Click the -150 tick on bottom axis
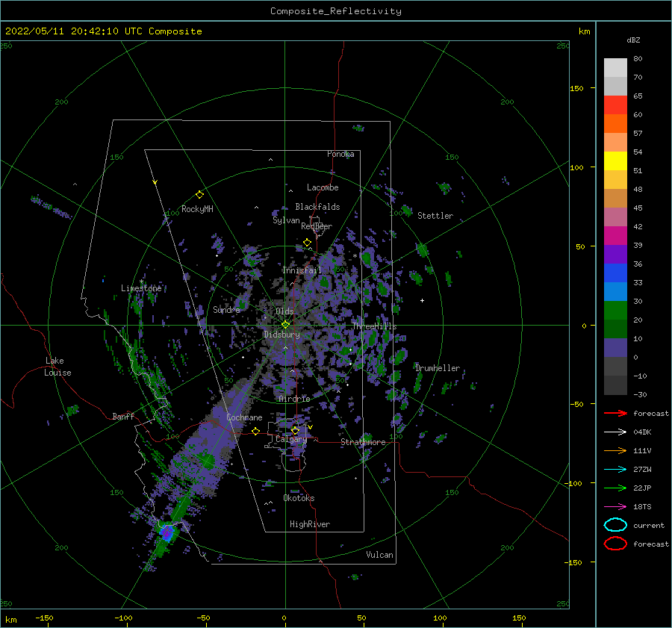Image resolution: width=672 pixels, height=628 pixels. pyautogui.click(x=44, y=618)
